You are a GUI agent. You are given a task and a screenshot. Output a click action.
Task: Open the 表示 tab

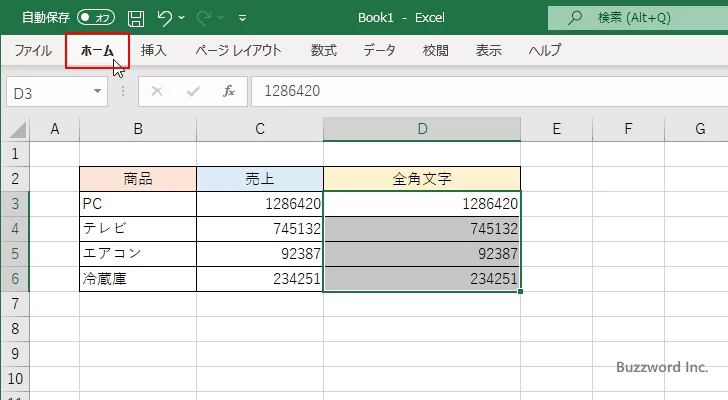click(x=488, y=50)
